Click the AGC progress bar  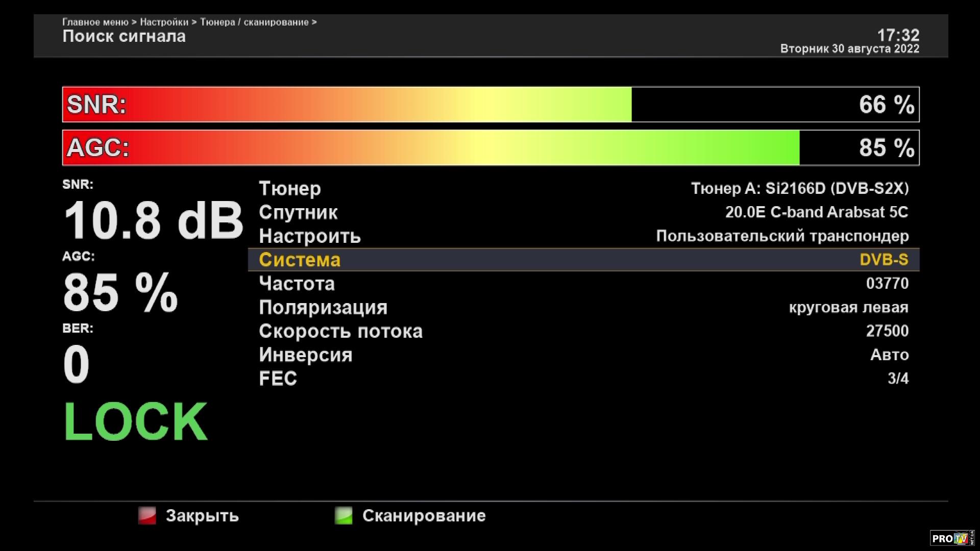tap(490, 148)
